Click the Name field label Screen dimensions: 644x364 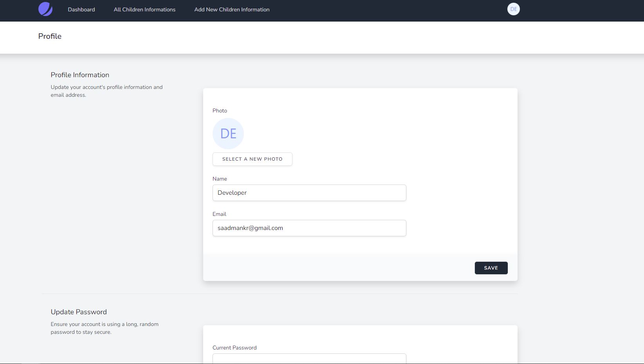tap(220, 179)
